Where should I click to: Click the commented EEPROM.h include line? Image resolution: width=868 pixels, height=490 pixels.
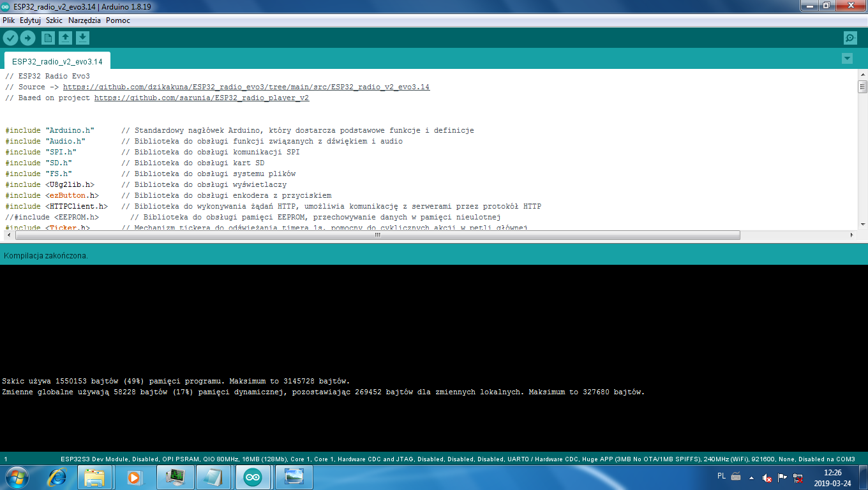[x=253, y=217]
